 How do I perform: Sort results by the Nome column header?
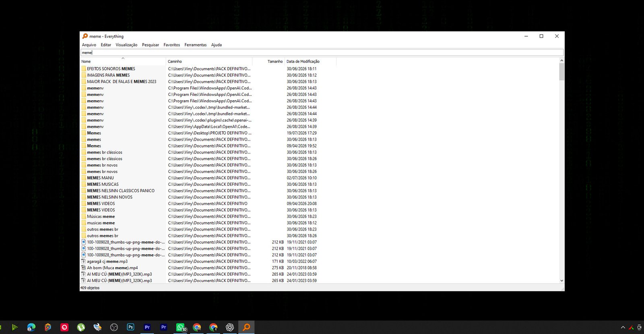click(123, 61)
